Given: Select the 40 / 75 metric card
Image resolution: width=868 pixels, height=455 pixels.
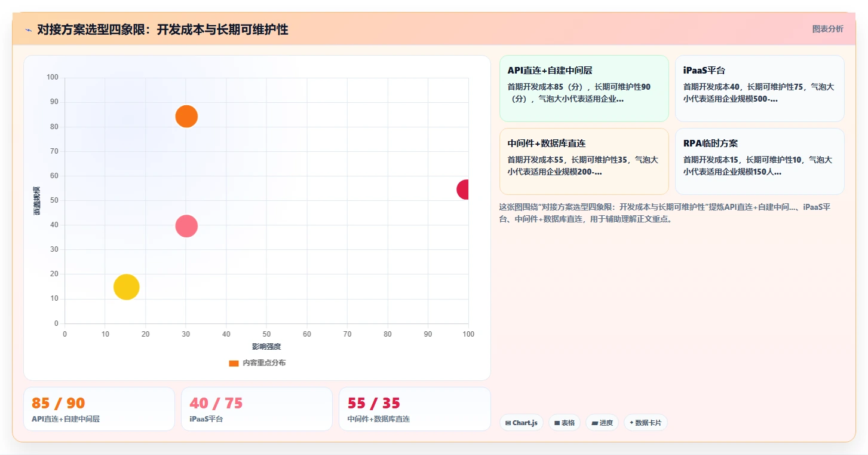Looking at the screenshot, I should [257, 409].
